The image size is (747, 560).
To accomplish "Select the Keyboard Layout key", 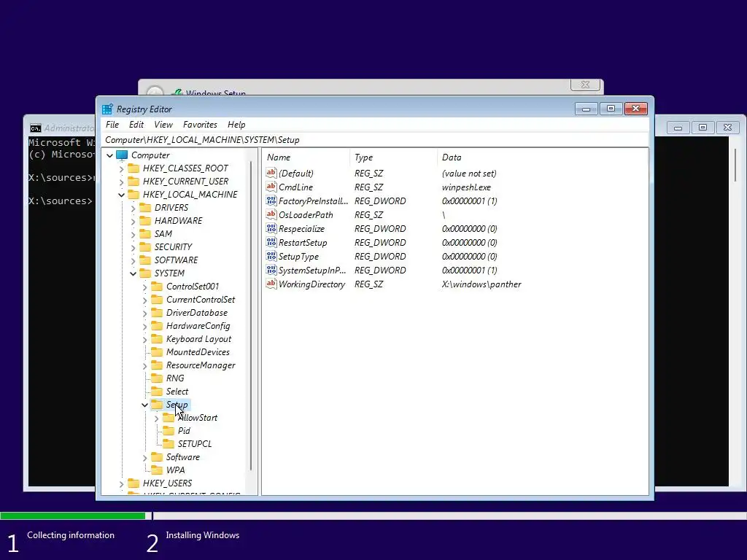I will click(198, 339).
